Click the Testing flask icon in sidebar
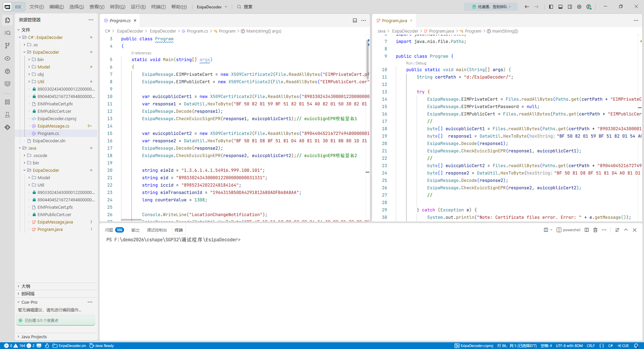 tap(7, 115)
